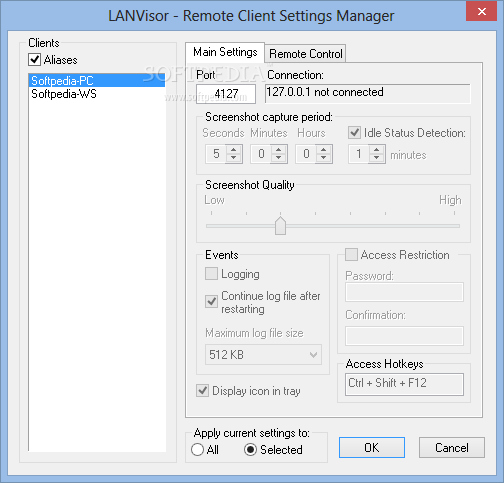Open the Remote Control tab

click(305, 54)
